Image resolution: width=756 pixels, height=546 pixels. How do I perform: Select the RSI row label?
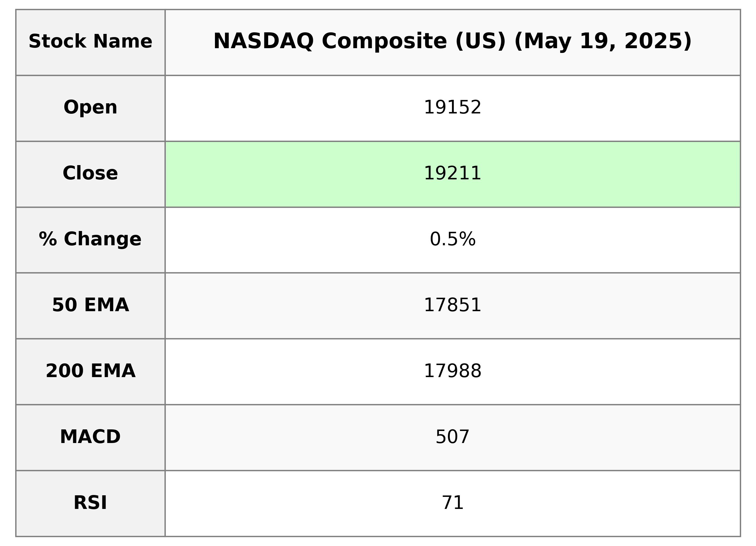[90, 503]
